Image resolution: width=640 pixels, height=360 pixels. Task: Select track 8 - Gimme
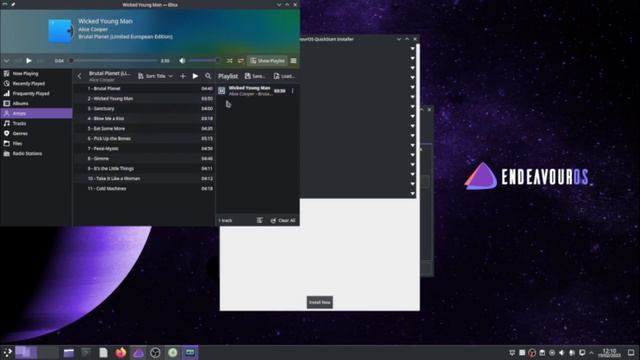144,158
